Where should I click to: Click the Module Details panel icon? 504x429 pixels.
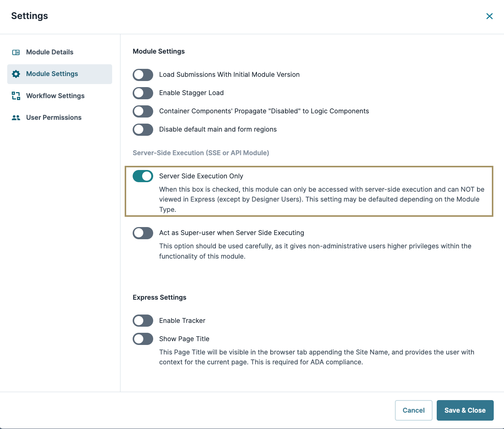(x=16, y=52)
